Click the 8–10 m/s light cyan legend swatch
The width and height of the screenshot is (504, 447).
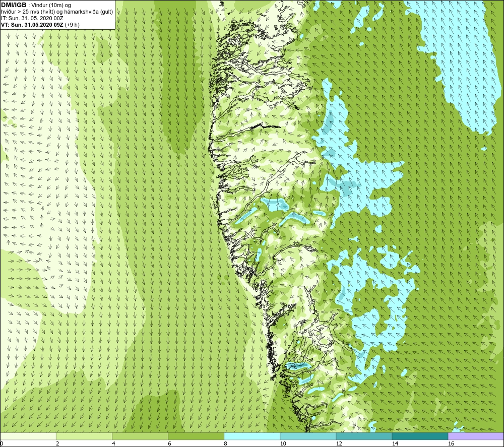tap(251, 436)
